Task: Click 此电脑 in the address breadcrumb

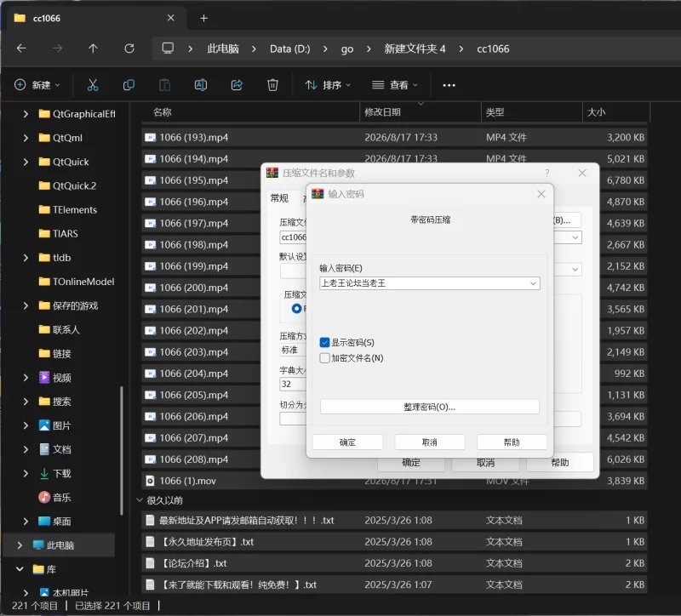Action: pyautogui.click(x=223, y=48)
